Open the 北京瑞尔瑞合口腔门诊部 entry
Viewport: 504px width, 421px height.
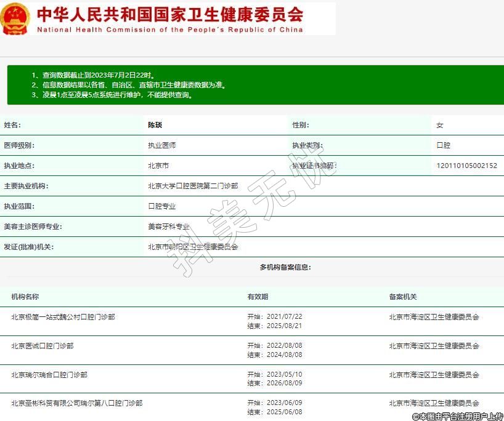click(49, 374)
